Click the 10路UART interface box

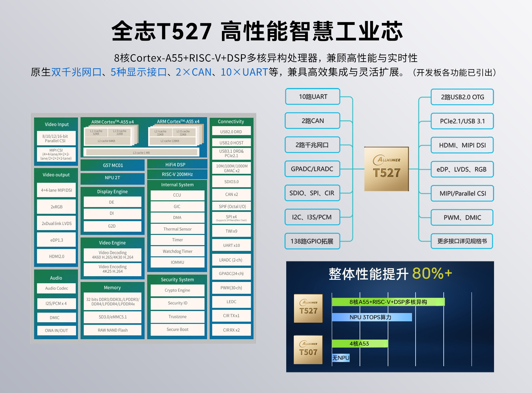click(x=313, y=97)
